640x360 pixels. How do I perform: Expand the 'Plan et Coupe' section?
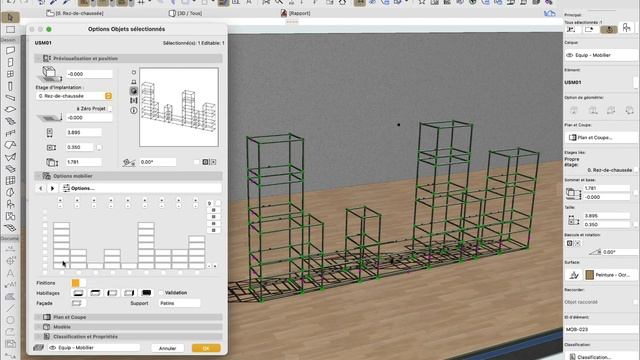pyautogui.click(x=129, y=317)
